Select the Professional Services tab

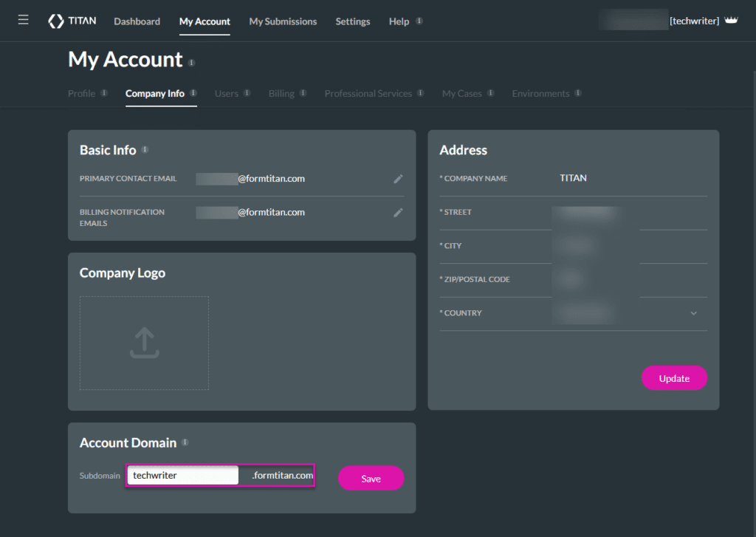click(x=368, y=94)
